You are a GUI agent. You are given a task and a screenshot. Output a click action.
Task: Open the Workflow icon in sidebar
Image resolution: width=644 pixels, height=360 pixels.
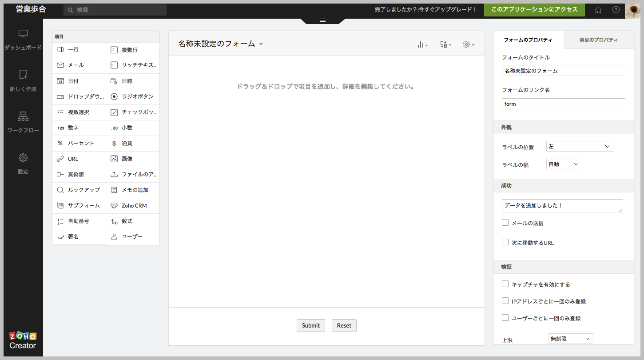[x=23, y=116]
